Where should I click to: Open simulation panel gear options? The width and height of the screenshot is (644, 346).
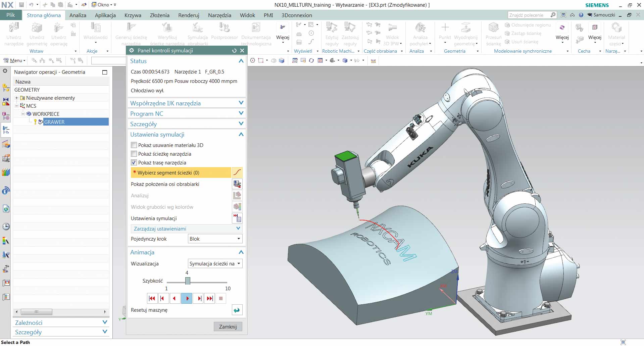[x=132, y=50]
